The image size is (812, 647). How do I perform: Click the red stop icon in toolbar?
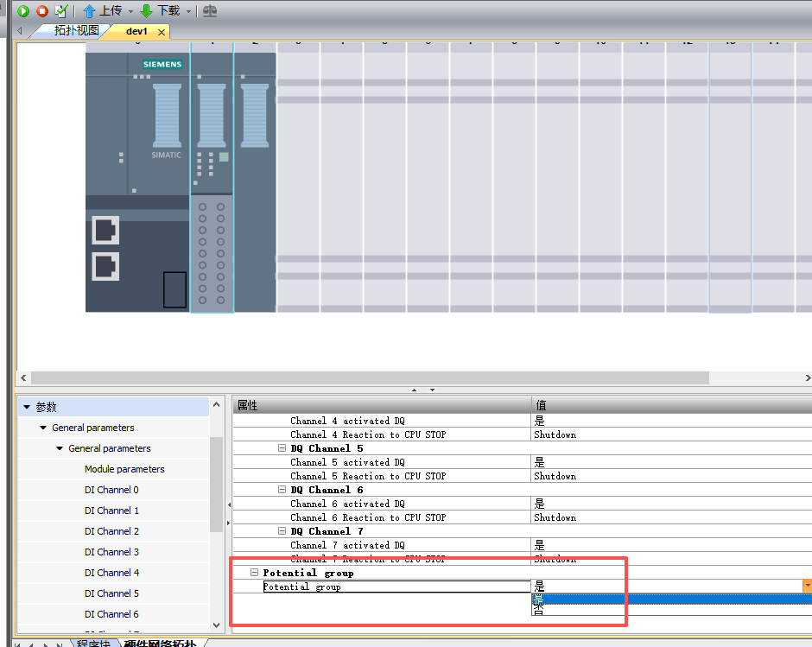[42, 11]
